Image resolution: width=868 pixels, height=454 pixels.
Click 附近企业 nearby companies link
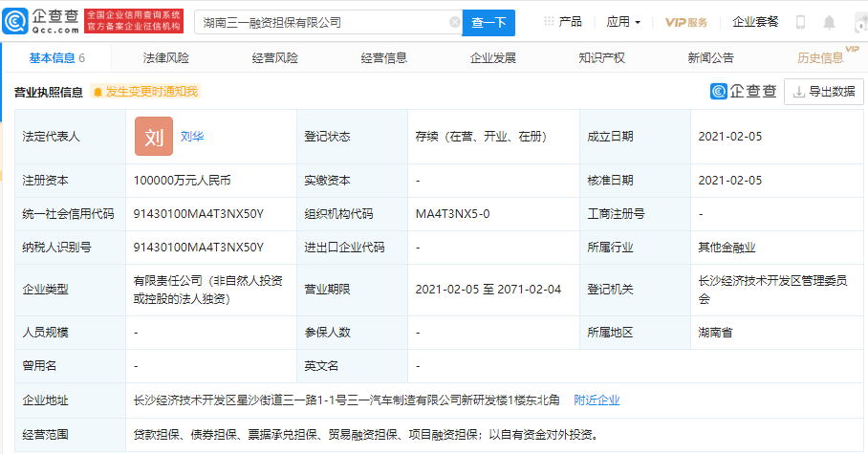coord(597,400)
